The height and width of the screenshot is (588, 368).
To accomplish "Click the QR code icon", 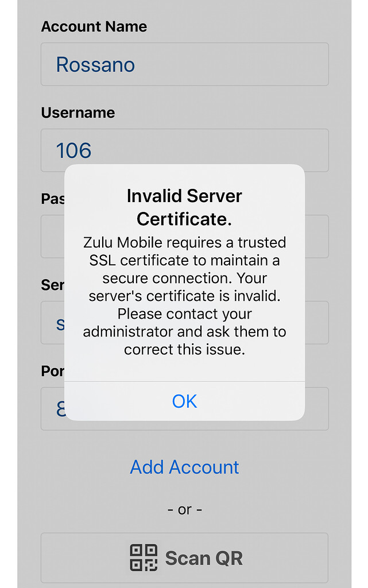I will tap(144, 558).
